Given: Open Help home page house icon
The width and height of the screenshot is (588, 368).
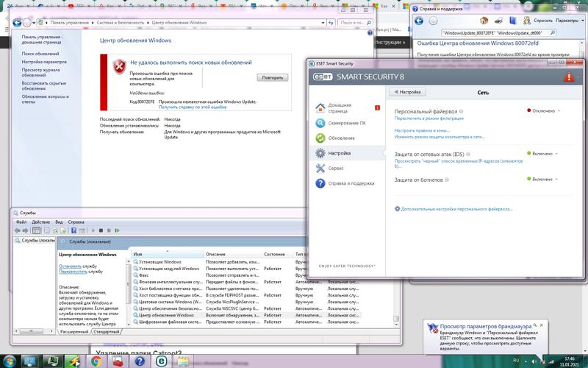Looking at the screenshot, I should click(484, 21).
